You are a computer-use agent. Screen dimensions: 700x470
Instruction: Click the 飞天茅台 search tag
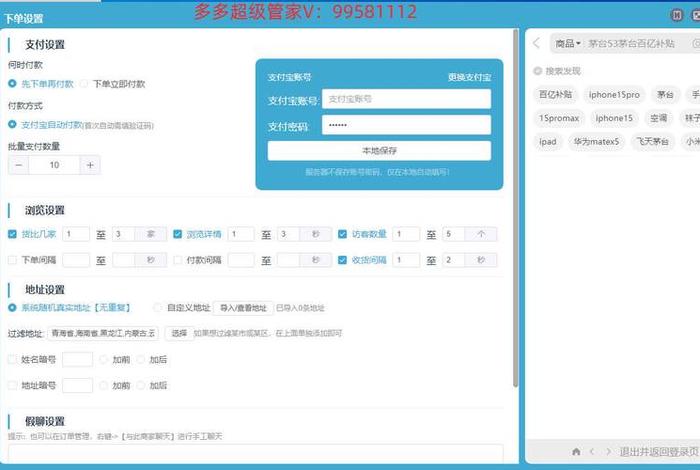(x=652, y=142)
